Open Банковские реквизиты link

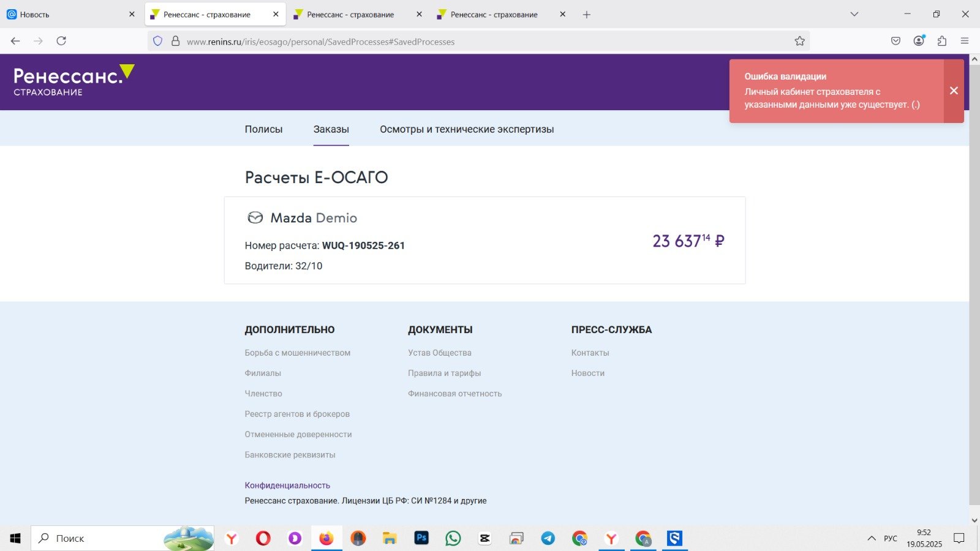point(290,455)
